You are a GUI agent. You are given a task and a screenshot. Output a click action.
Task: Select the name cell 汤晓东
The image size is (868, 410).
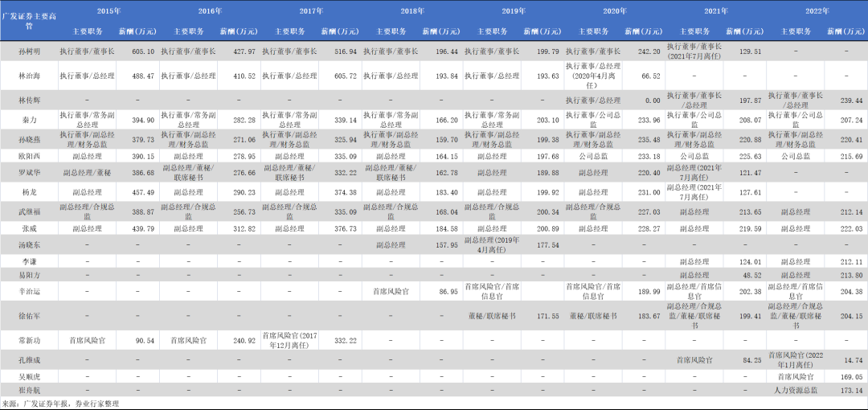pos(29,244)
